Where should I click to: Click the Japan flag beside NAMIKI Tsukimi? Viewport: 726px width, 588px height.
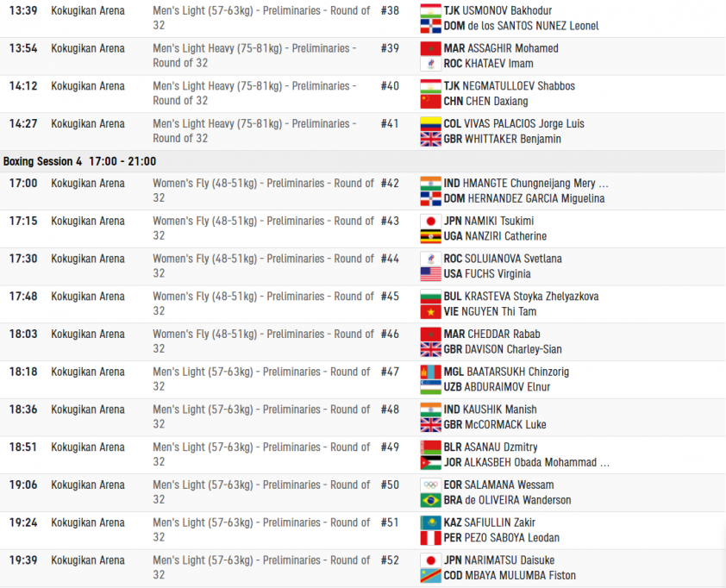click(x=430, y=222)
